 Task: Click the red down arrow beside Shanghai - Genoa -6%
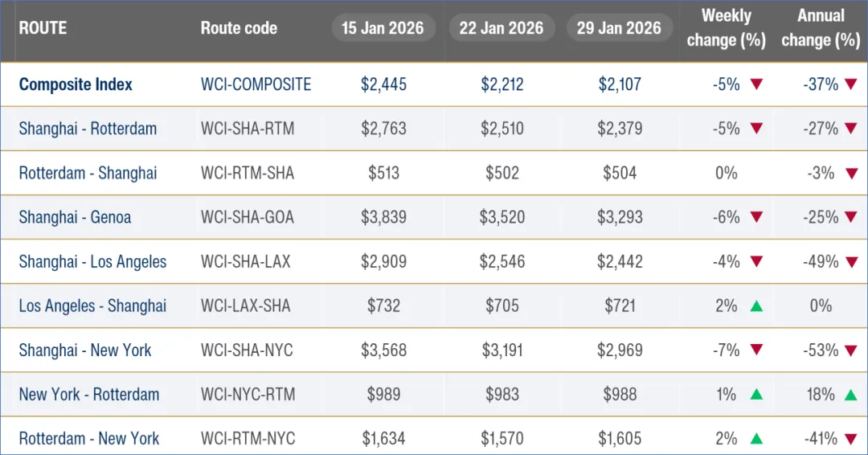coord(755,217)
